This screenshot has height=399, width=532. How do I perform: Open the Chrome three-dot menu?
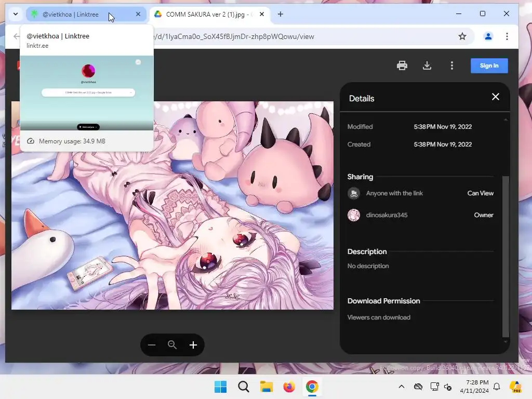pos(507,36)
